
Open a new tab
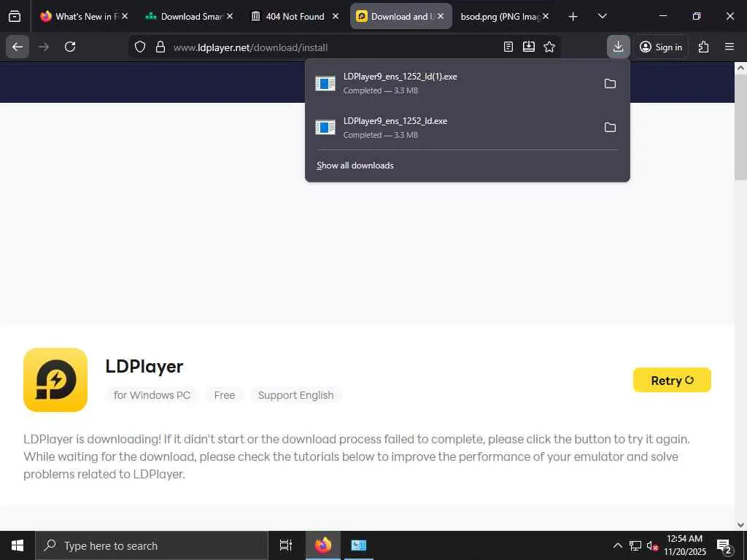[x=573, y=17]
